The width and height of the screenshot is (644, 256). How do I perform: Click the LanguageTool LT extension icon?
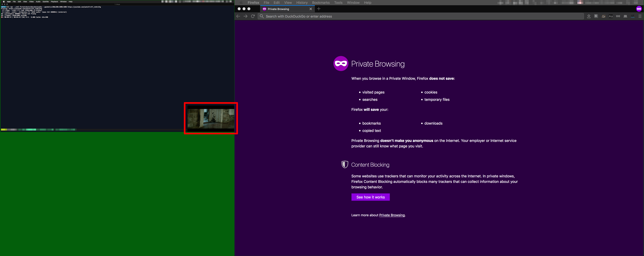[633, 16]
